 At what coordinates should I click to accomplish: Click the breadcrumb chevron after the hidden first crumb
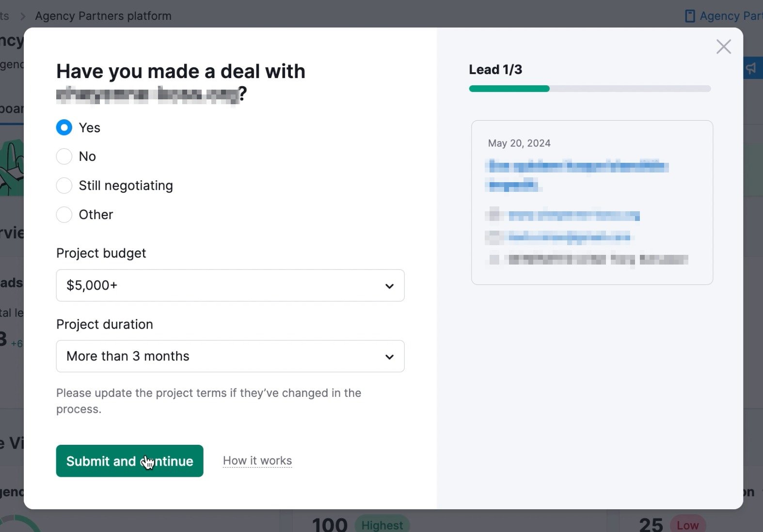pos(22,16)
